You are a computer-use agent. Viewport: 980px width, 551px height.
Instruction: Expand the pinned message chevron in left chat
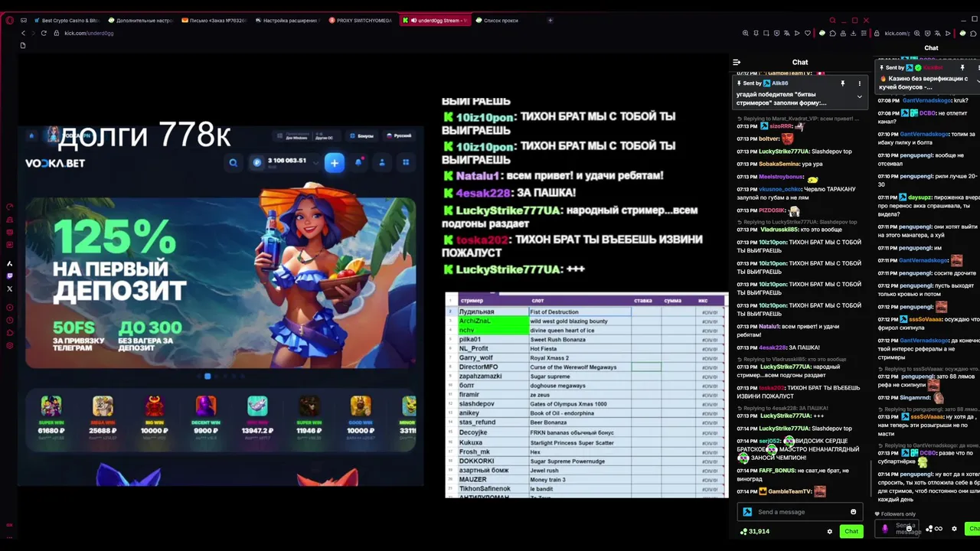[859, 97]
